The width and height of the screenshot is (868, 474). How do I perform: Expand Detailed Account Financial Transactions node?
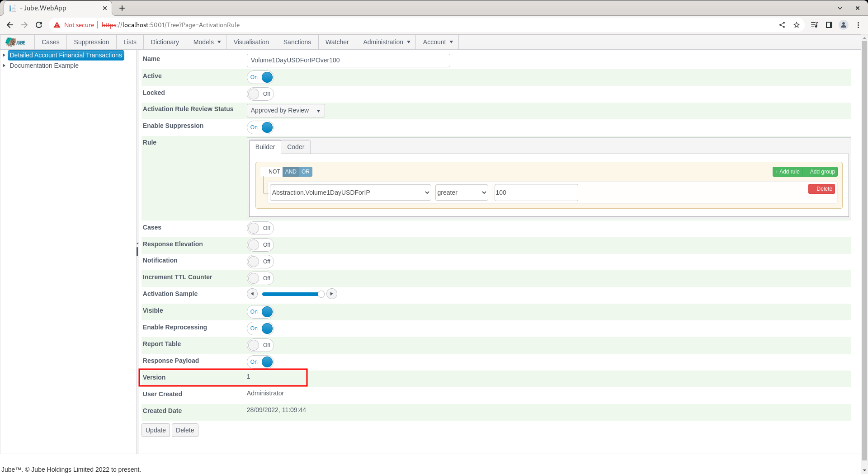click(x=4, y=55)
